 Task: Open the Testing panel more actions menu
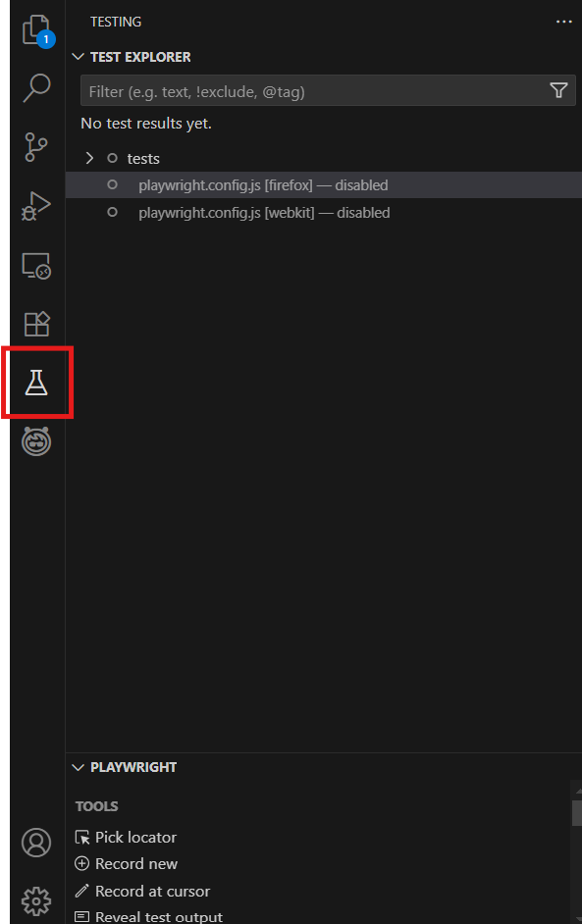click(563, 22)
